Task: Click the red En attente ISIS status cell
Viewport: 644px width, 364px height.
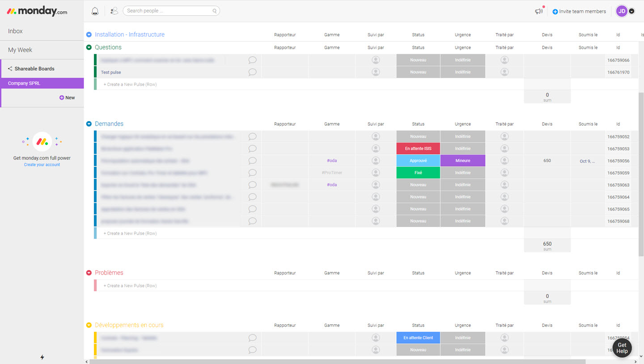Action: 418,148
